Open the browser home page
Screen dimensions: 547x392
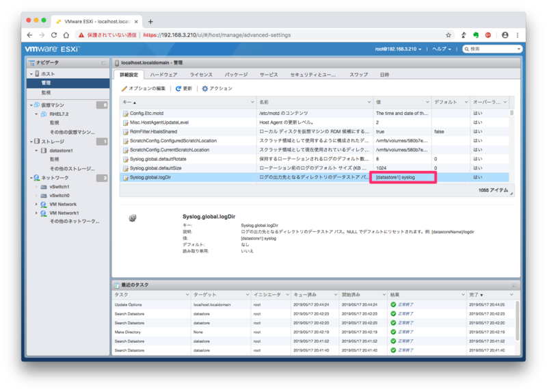pyautogui.click(x=66, y=35)
